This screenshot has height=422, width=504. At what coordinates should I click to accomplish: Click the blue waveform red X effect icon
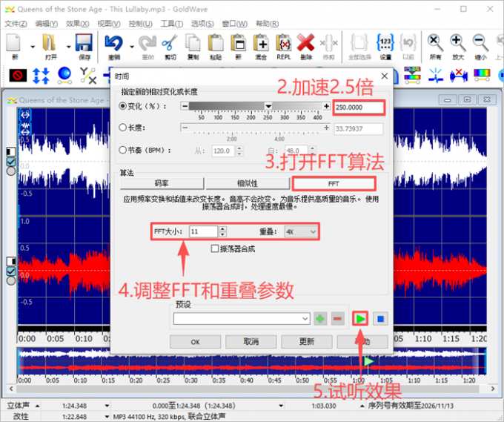[x=459, y=76]
